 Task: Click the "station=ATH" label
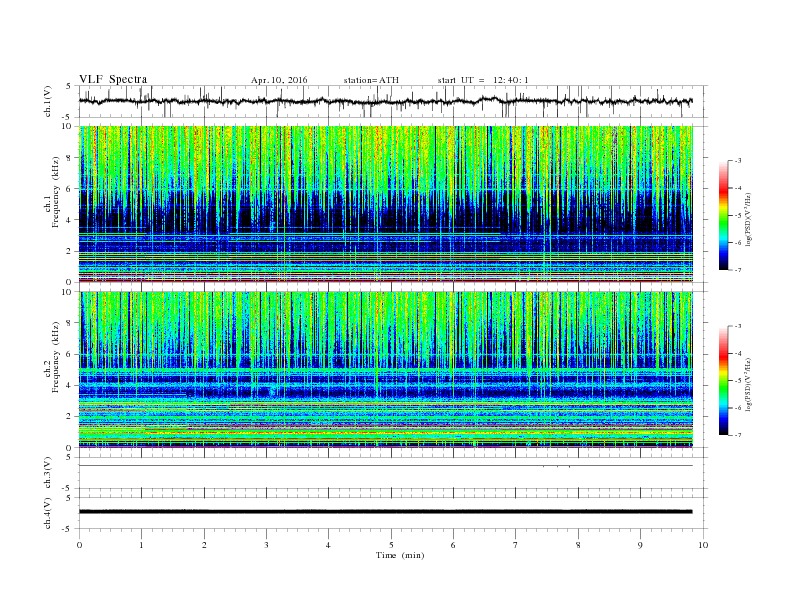[x=371, y=80]
